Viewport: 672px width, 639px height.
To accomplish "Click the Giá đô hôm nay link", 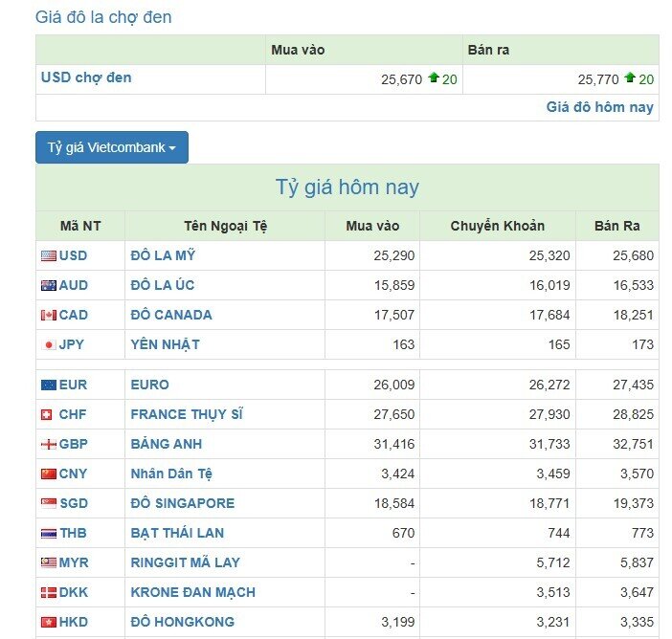I will pyautogui.click(x=599, y=107).
